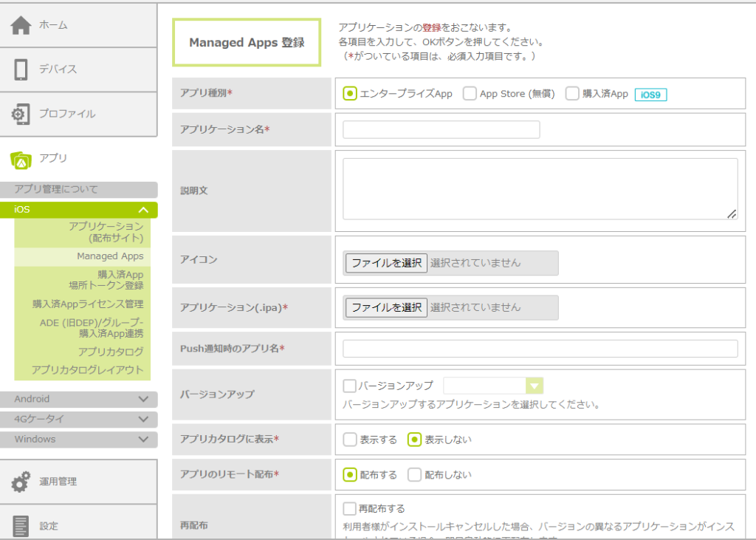Click the アプリケーション名 text field
The image size is (756, 540).
[441, 130]
